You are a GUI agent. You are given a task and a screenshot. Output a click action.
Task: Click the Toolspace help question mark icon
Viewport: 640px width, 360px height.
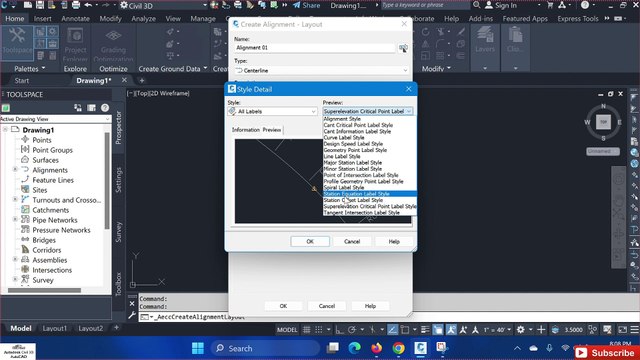pos(105,107)
